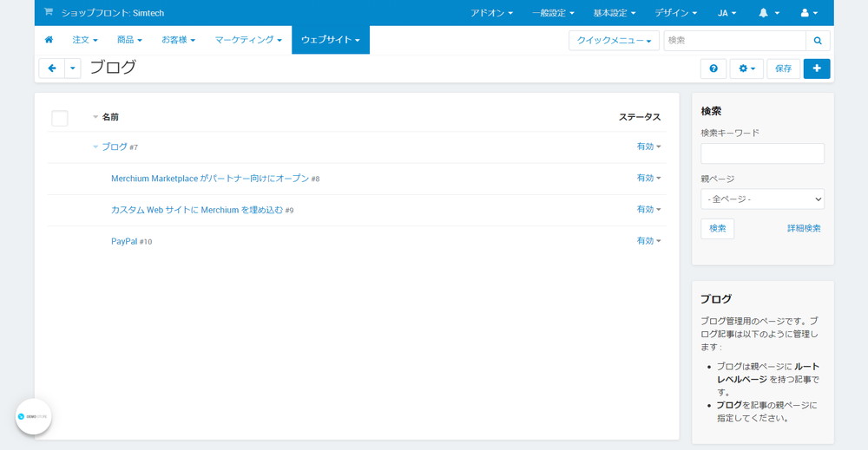Go back using the arrow button
This screenshot has width=868, height=450.
point(52,68)
